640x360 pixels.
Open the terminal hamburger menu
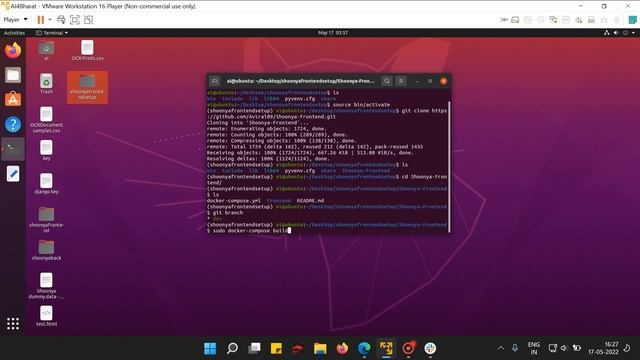click(401, 81)
